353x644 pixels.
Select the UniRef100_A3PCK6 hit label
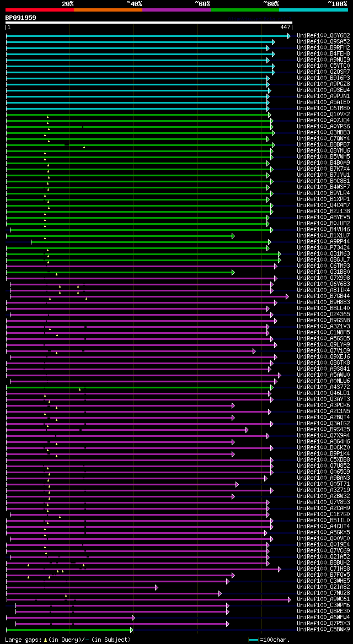pyautogui.click(x=323, y=405)
